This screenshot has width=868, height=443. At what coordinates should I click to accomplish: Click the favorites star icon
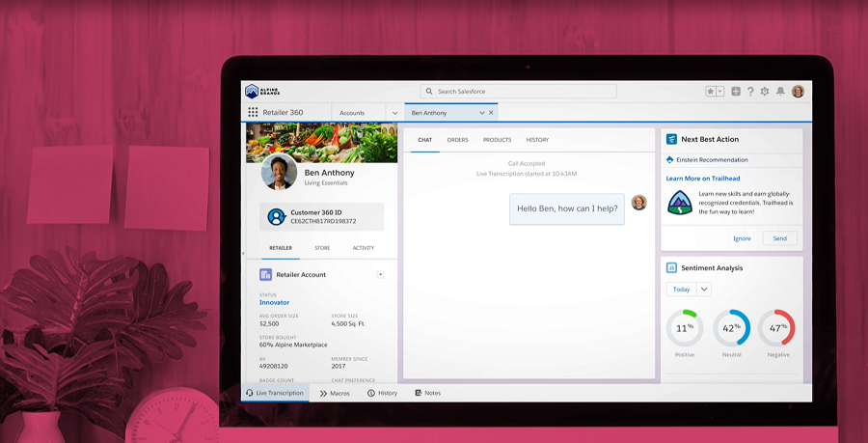click(x=711, y=92)
